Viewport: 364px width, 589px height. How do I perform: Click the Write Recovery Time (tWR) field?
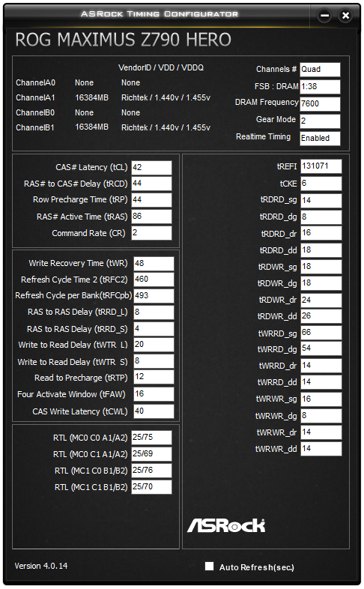pyautogui.click(x=154, y=263)
